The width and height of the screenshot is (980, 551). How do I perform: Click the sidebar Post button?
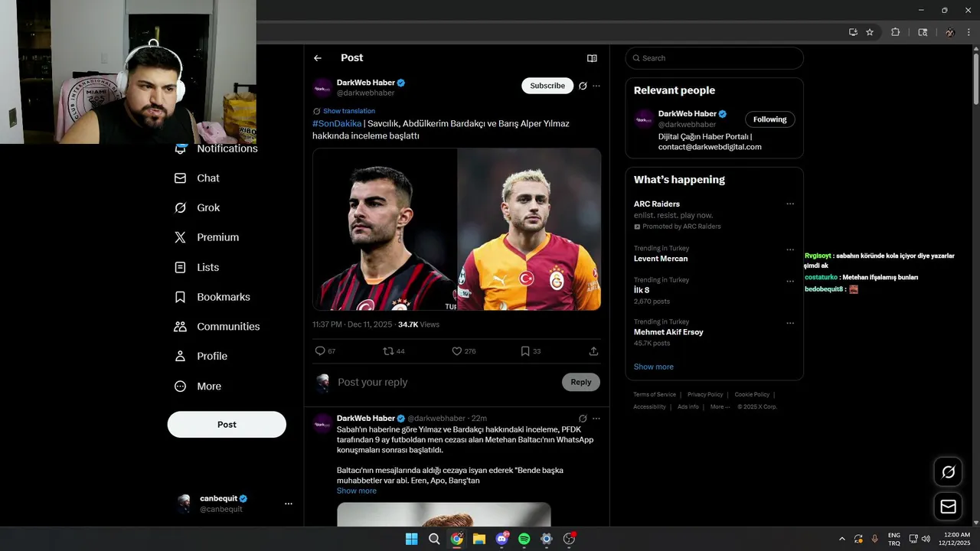point(227,425)
